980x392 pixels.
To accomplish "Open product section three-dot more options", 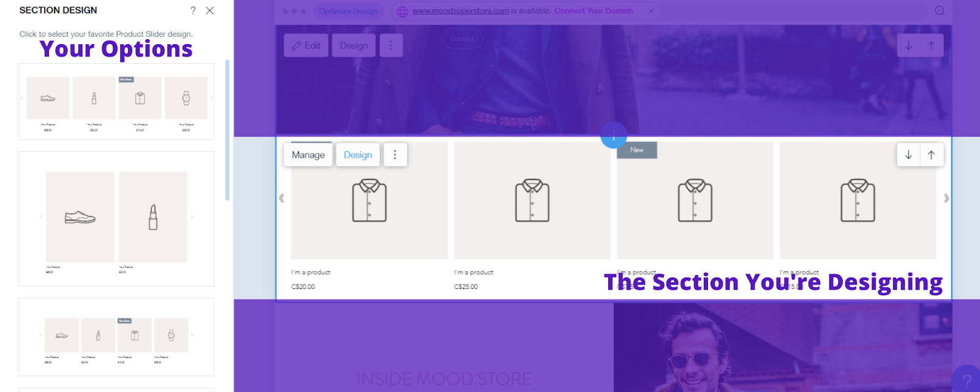I will click(x=395, y=155).
